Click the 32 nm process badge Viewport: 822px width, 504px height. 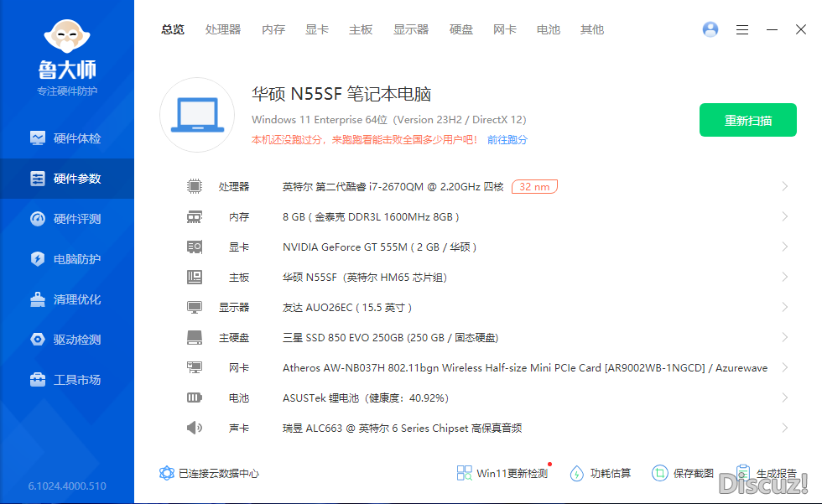pos(534,186)
